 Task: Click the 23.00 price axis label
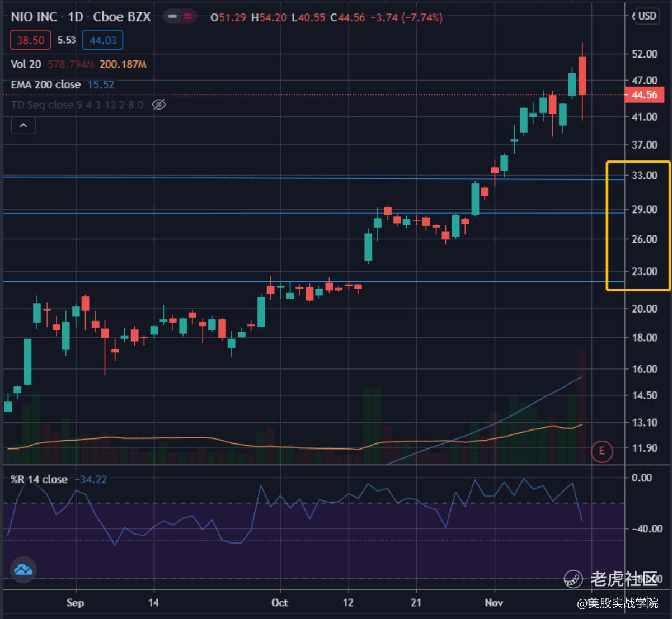(644, 272)
